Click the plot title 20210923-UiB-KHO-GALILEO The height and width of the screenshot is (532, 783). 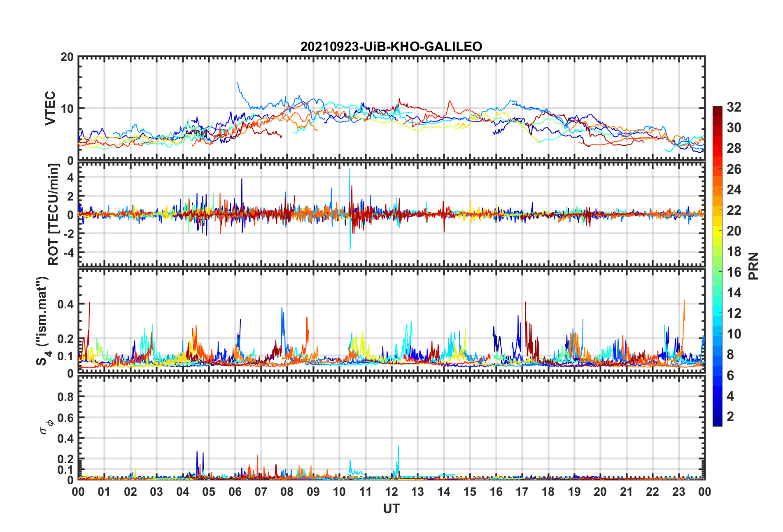click(391, 47)
